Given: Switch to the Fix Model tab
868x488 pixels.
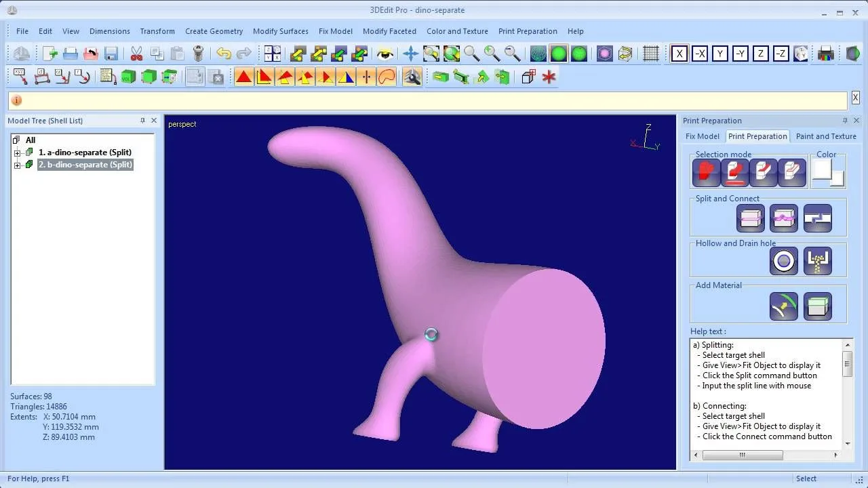Looking at the screenshot, I should pos(703,136).
